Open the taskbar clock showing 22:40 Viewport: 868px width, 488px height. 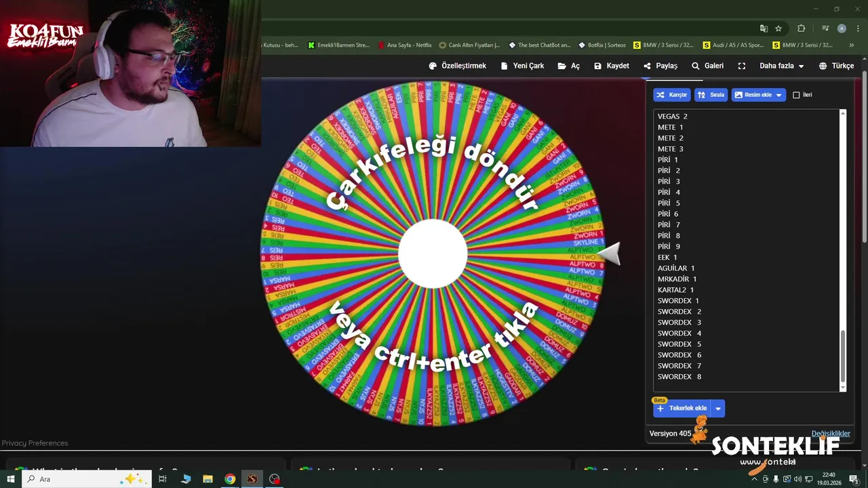[x=829, y=479]
